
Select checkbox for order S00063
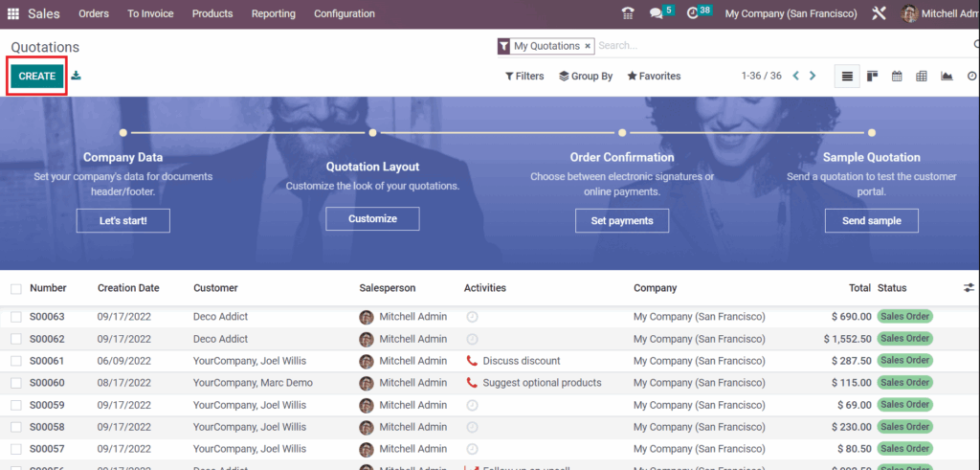click(16, 317)
